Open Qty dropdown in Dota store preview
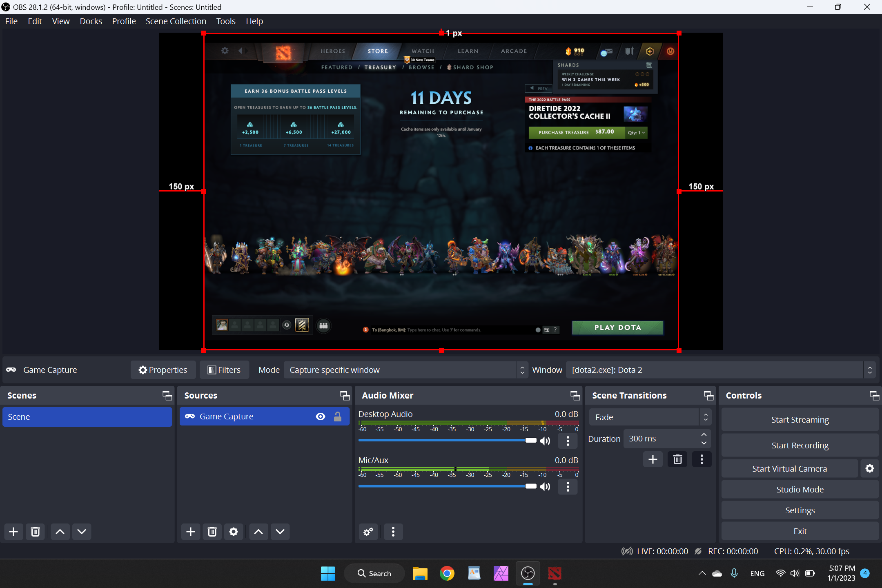The image size is (882, 588). tap(636, 132)
